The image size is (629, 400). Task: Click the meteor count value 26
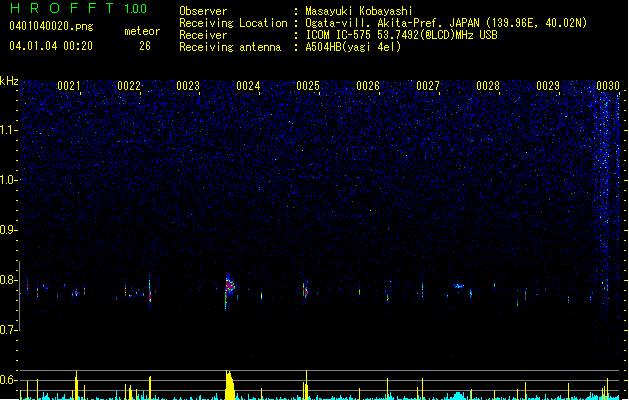click(x=145, y=46)
